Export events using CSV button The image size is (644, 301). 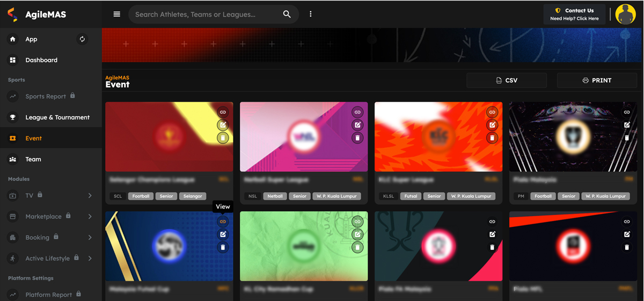click(x=506, y=80)
